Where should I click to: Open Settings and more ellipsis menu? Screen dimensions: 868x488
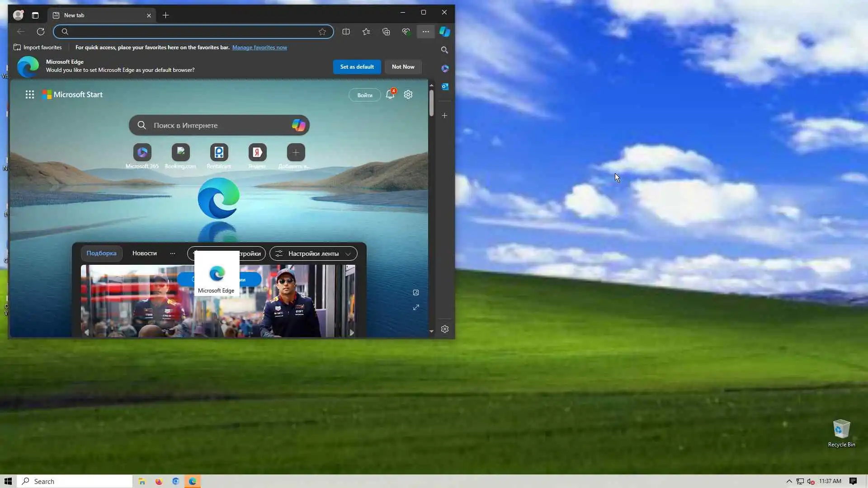coord(425,32)
